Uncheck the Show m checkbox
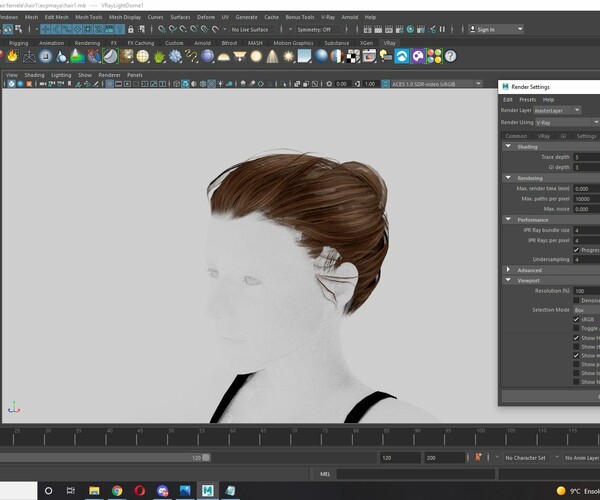 pos(576,355)
